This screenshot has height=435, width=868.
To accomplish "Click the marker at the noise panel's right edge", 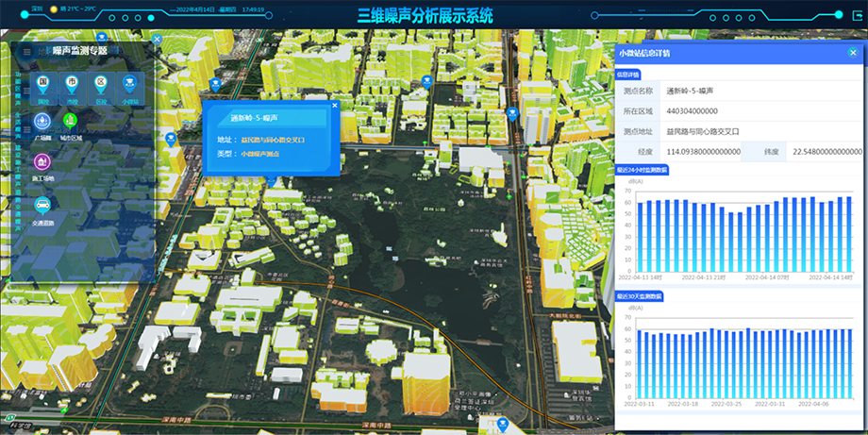I will tap(171, 139).
